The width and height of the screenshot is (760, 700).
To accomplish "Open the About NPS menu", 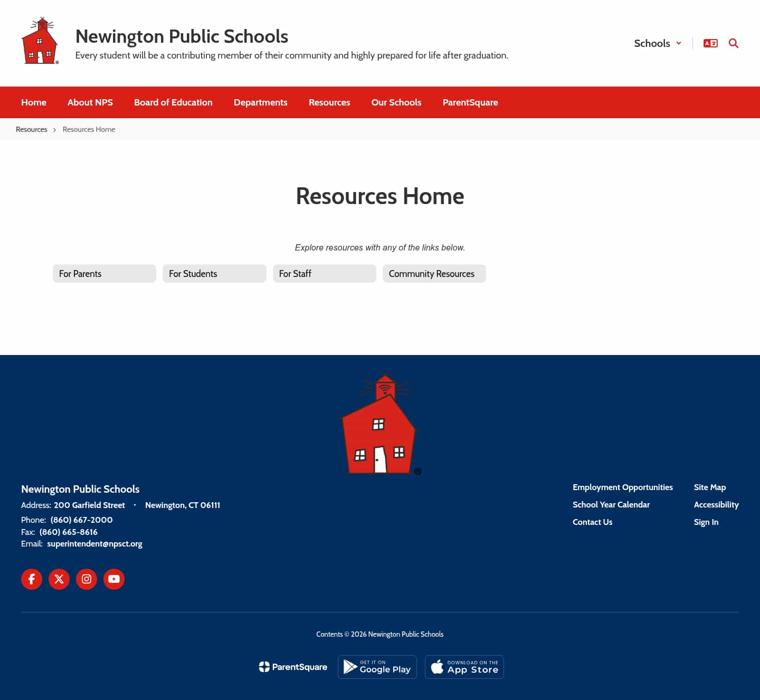I will tap(90, 102).
